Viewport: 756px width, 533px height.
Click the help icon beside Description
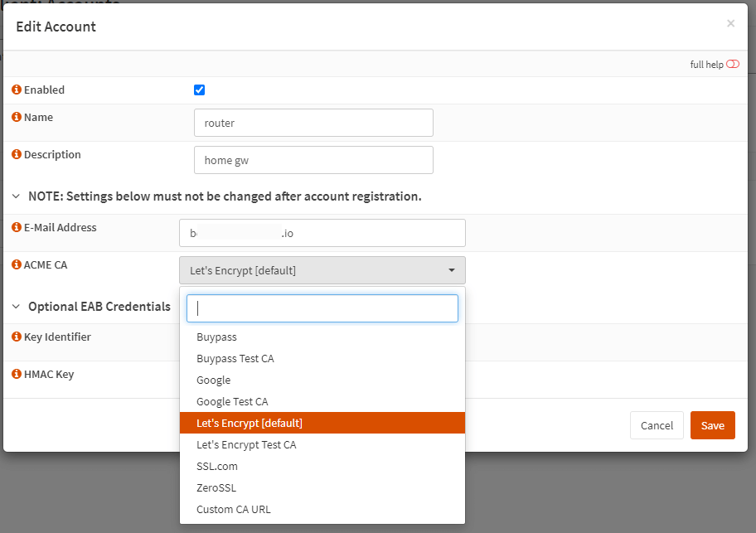[17, 155]
